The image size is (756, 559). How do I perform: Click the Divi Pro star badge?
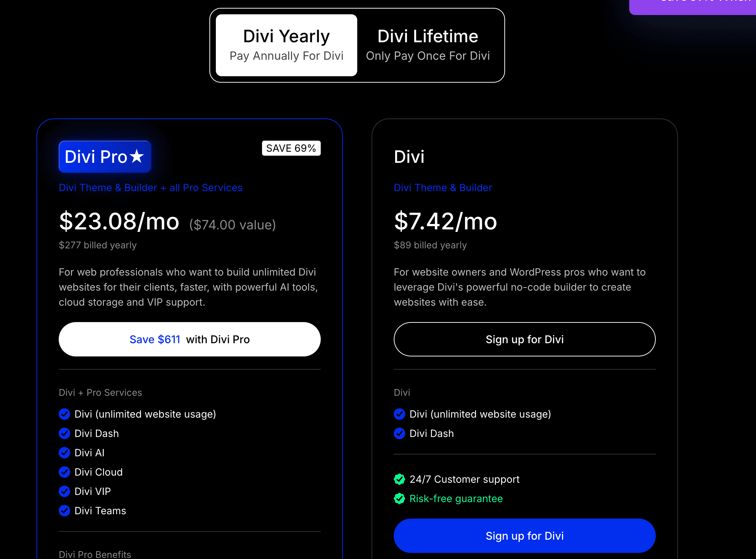point(105,157)
